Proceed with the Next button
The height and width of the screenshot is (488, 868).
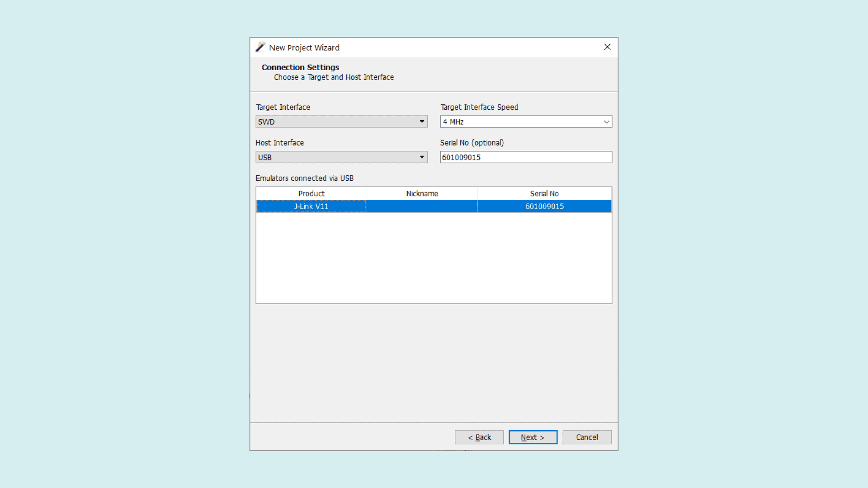[533, 437]
